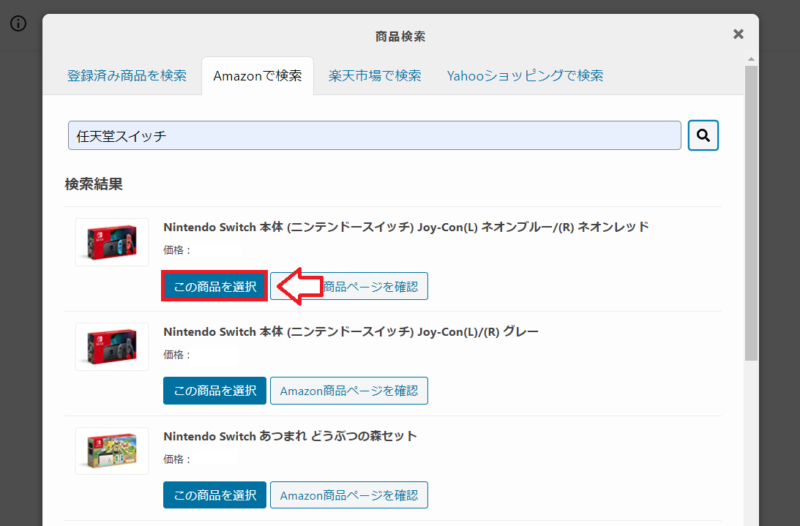Screen dimensions: 800x526
Task: Click the 検索結果 heading
Action: (x=94, y=184)
